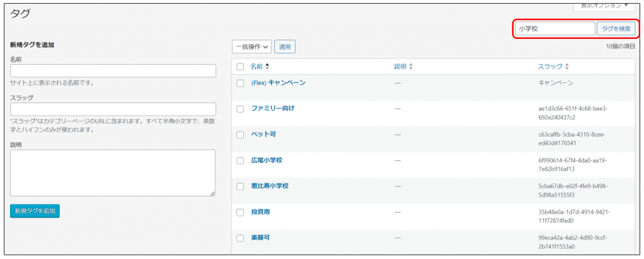Click the 説明 column sort arrows
Screen dimensions: 644x259
click(411, 67)
